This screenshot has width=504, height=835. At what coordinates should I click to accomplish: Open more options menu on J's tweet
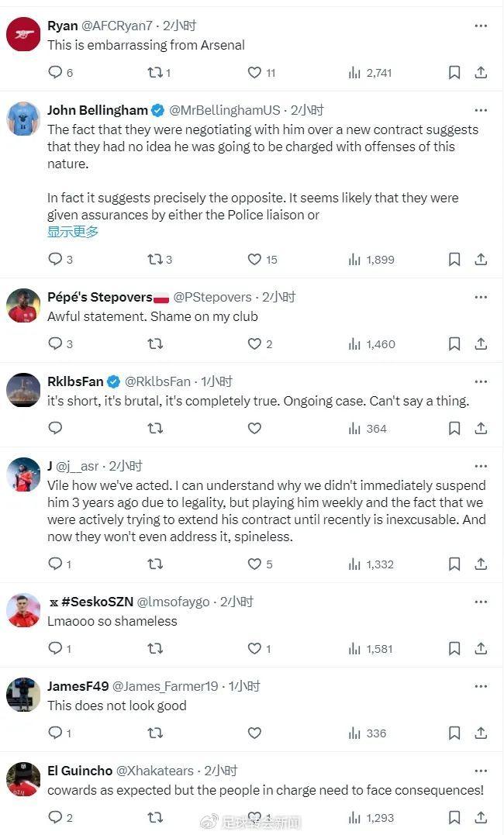481,466
